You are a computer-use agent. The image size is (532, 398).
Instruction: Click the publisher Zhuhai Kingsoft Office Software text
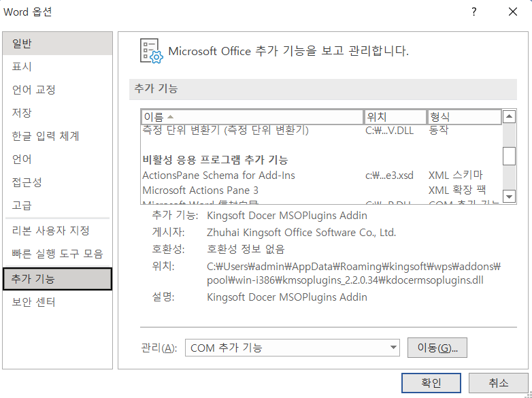pos(301,233)
